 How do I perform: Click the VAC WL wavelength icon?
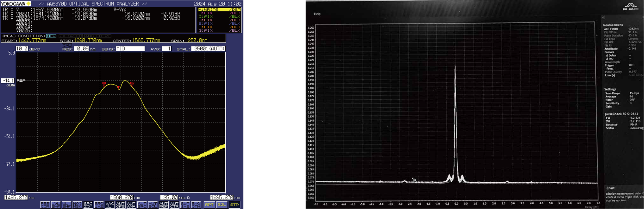(110, 205)
